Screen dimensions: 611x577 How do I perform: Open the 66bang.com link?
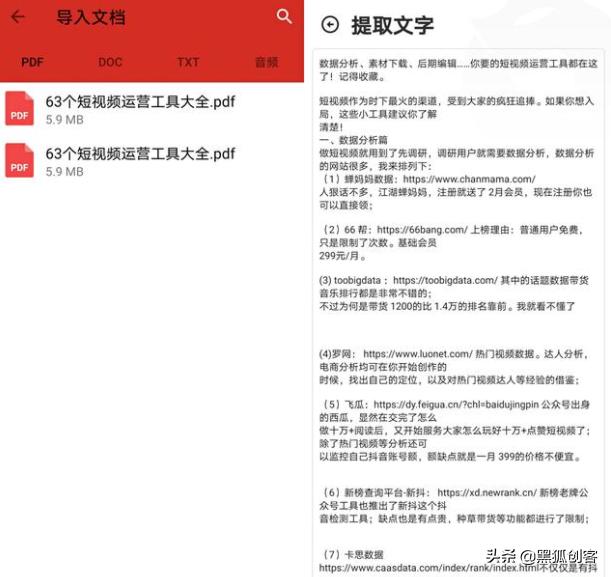click(422, 230)
